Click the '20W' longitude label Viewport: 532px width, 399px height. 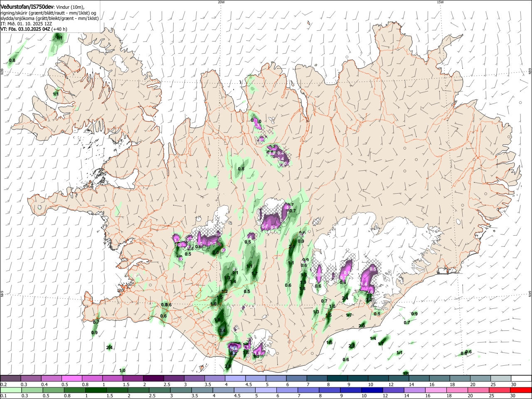221,2
